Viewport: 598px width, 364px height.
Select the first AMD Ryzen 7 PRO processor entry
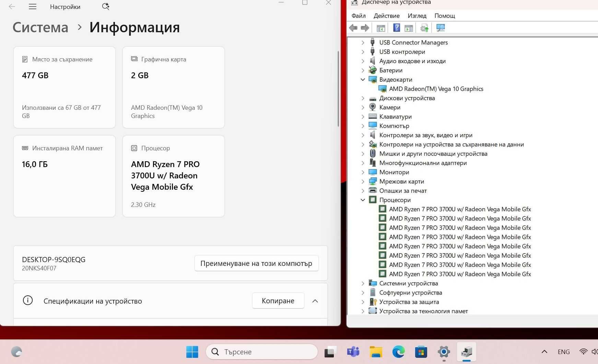point(460,209)
